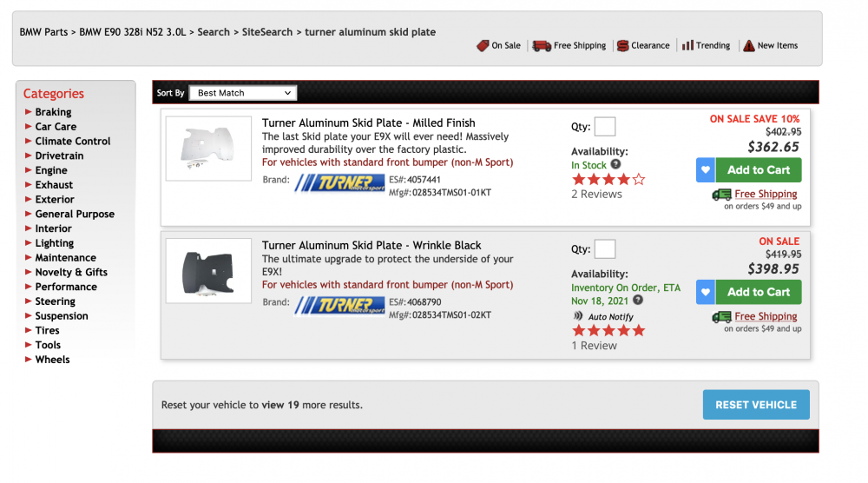Expand the Exterior category

tap(54, 200)
